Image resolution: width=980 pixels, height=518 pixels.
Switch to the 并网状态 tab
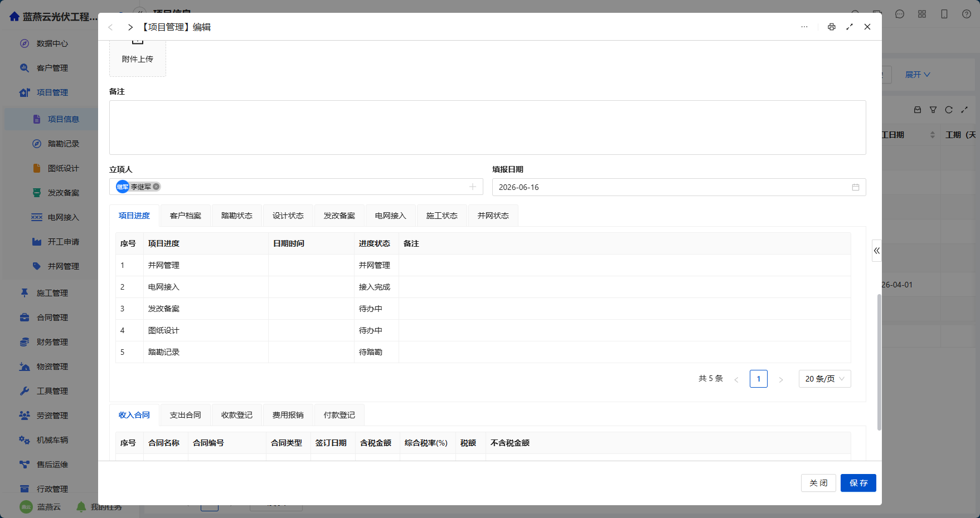click(x=493, y=216)
